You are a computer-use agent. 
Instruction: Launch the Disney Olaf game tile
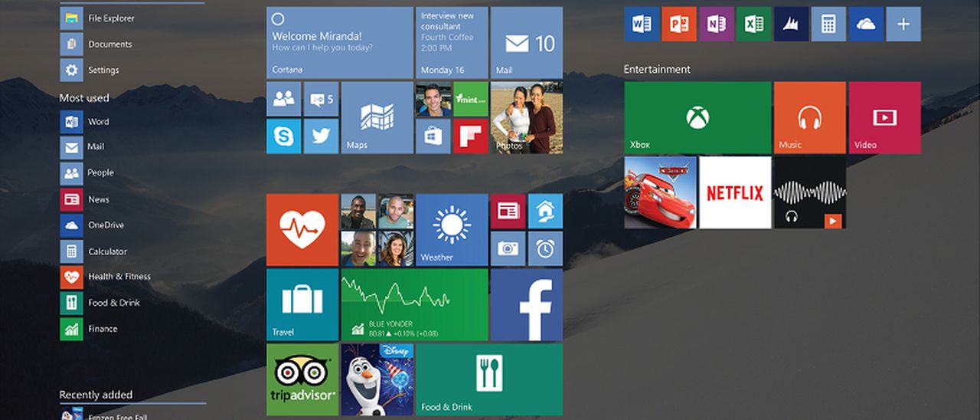point(377,379)
